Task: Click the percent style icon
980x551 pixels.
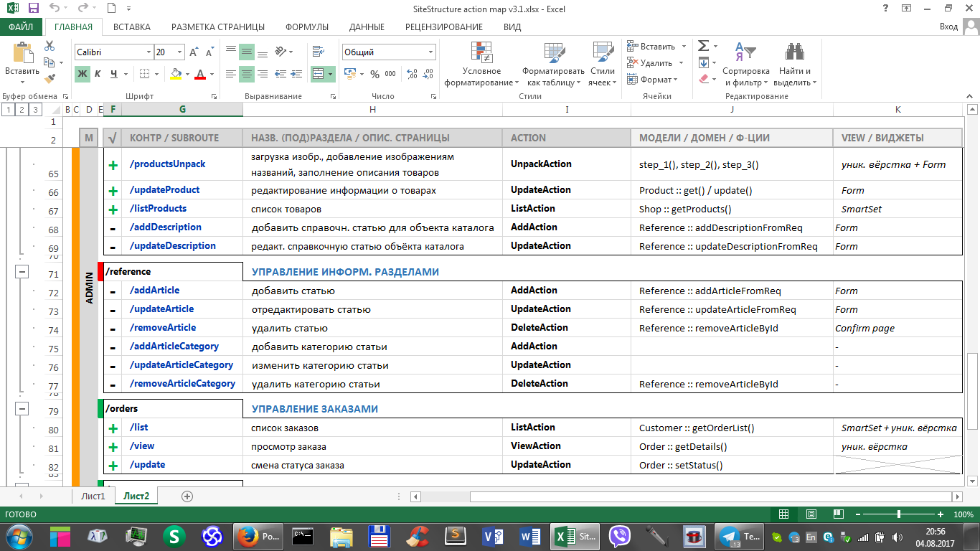Action: [x=374, y=74]
